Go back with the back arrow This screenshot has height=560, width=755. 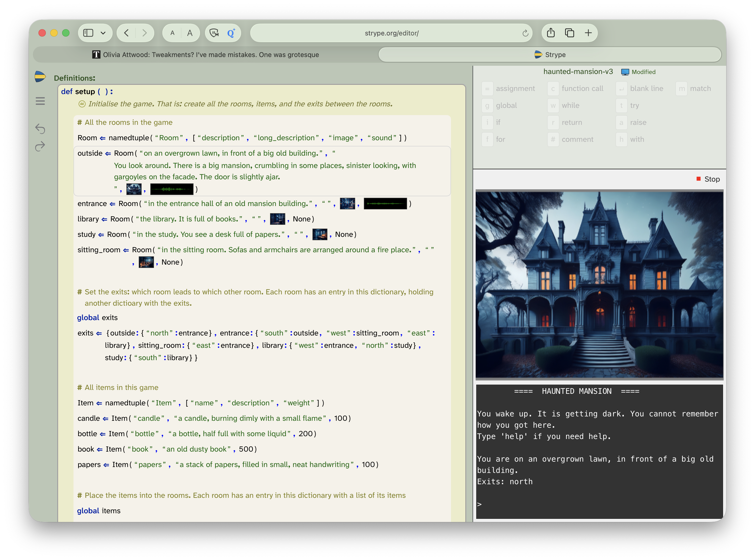pos(126,33)
